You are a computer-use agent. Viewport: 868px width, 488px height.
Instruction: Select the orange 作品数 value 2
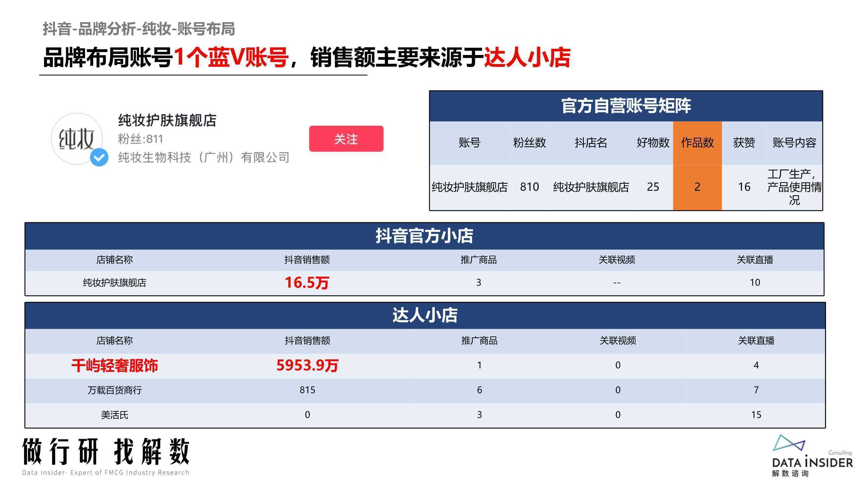(697, 187)
